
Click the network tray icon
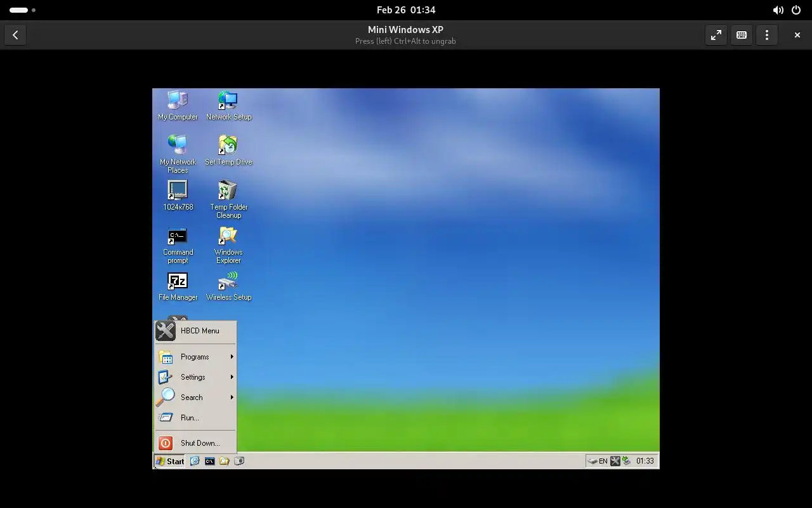click(x=626, y=461)
